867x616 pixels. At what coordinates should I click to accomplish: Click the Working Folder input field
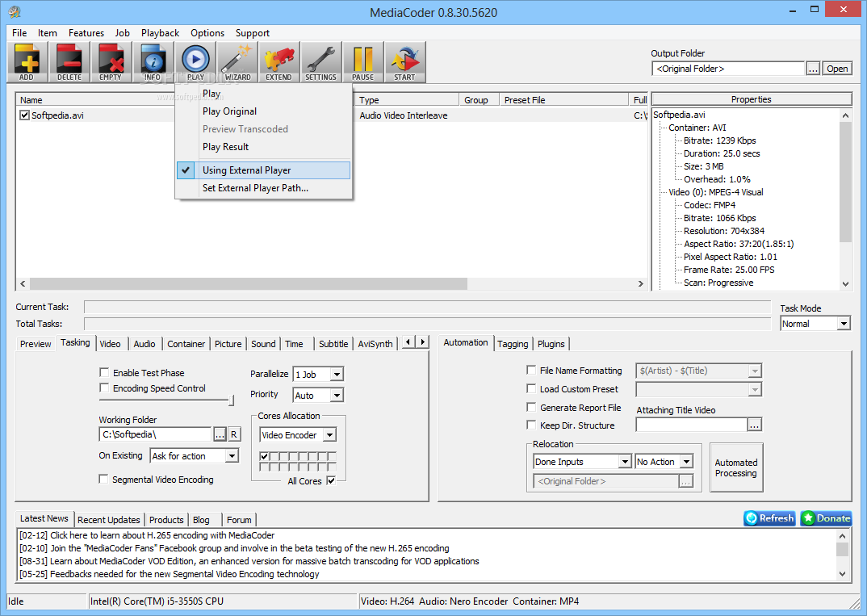(x=155, y=434)
